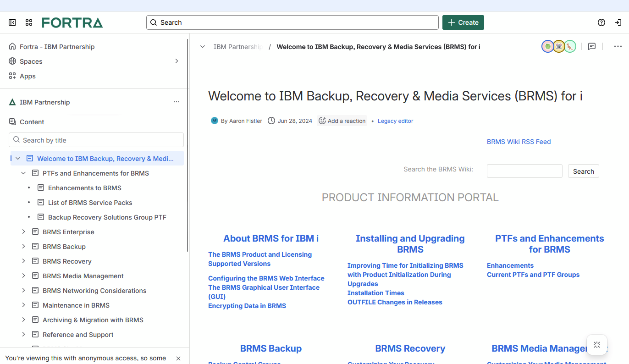Open the Spaces menu item
Viewport: 629px width, 364px height.
[31, 61]
